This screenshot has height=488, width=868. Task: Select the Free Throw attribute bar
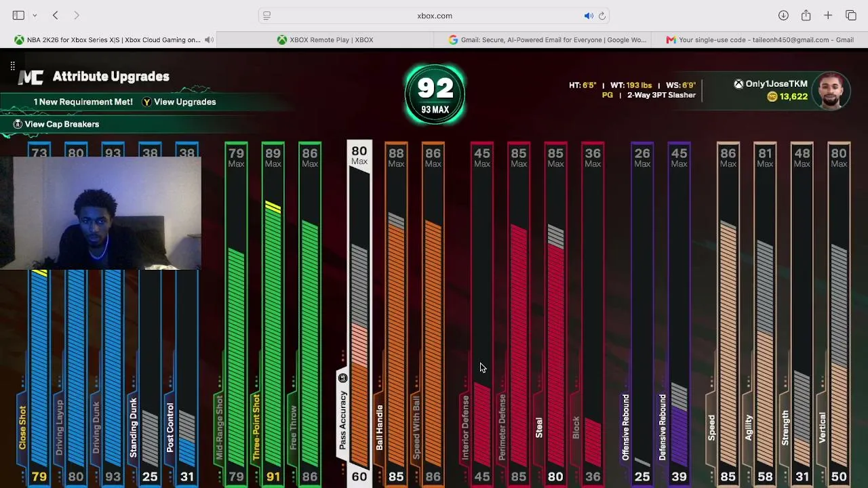(x=310, y=314)
